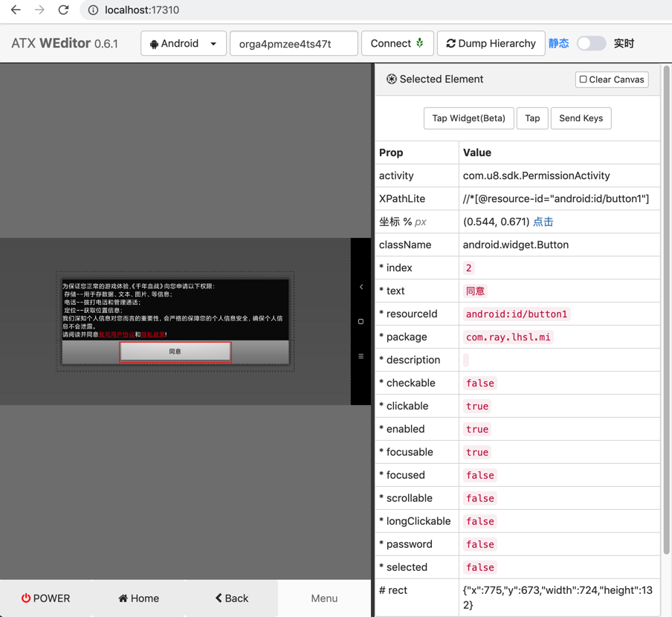The width and height of the screenshot is (672, 617).
Task: Select className value android.widget.Button
Action: point(516,245)
